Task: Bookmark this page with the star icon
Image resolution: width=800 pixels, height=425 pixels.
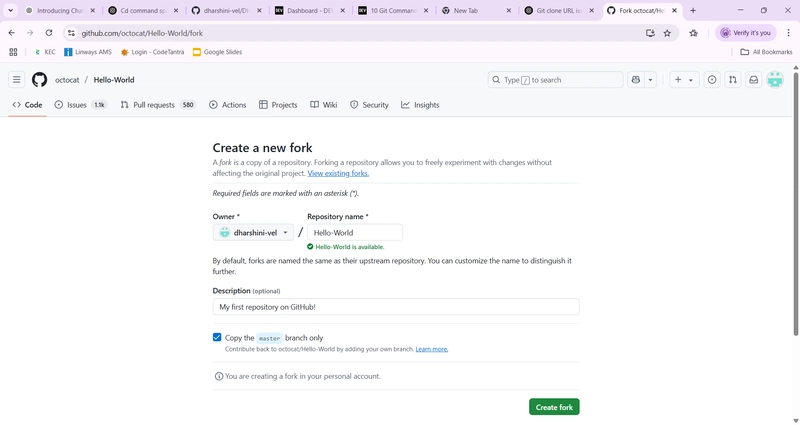Action: [667, 33]
